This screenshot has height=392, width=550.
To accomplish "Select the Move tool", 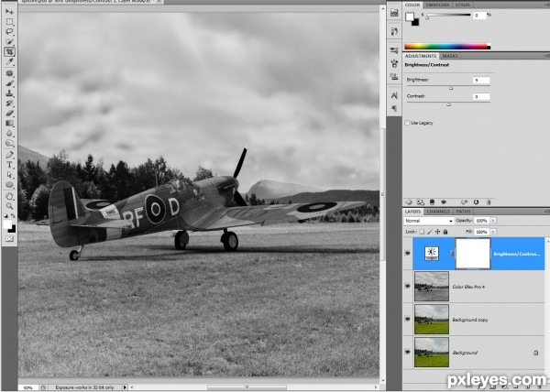I will (9, 12).
